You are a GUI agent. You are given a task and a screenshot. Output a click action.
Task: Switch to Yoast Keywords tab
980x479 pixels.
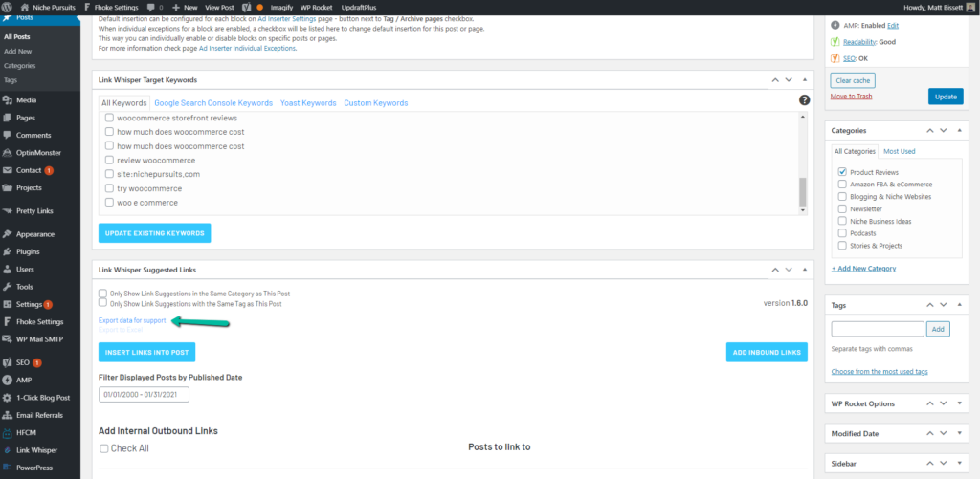coord(308,103)
